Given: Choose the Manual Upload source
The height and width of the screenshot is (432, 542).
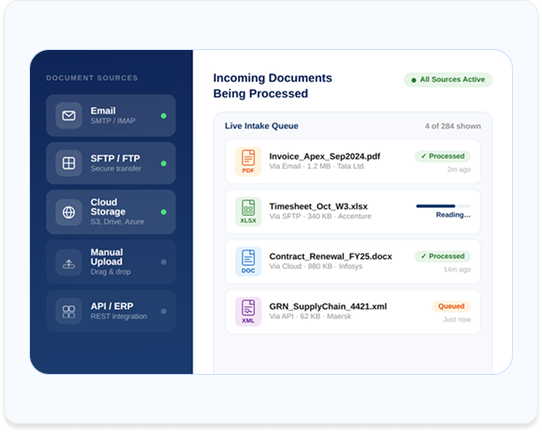Looking at the screenshot, I should (111, 262).
